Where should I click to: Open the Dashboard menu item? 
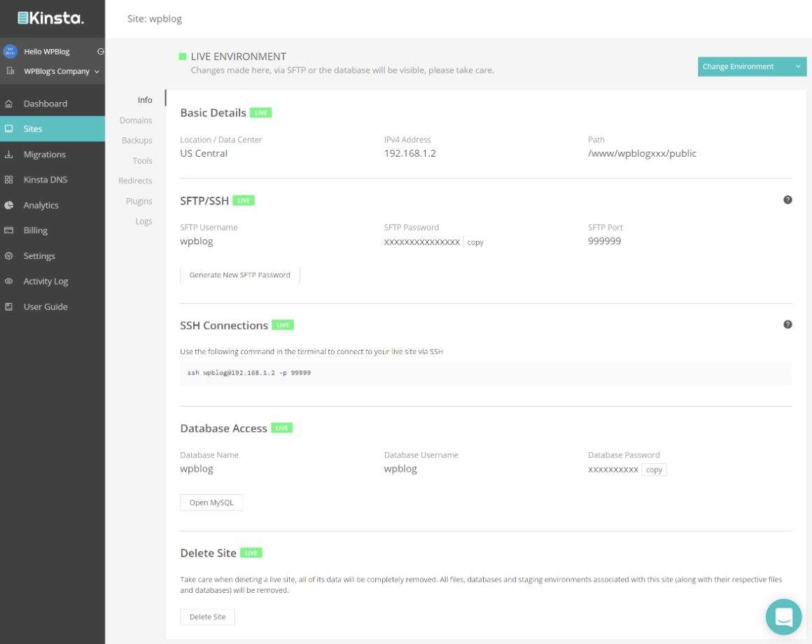coord(52,104)
